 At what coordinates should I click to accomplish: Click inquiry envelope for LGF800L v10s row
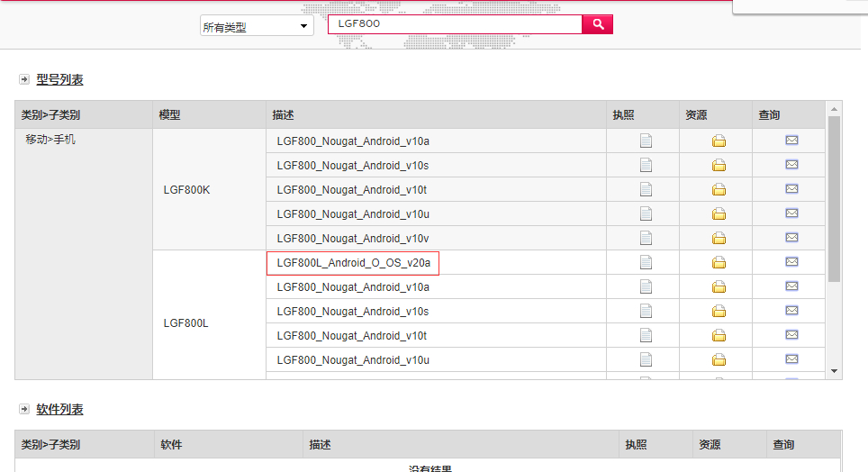tap(791, 311)
